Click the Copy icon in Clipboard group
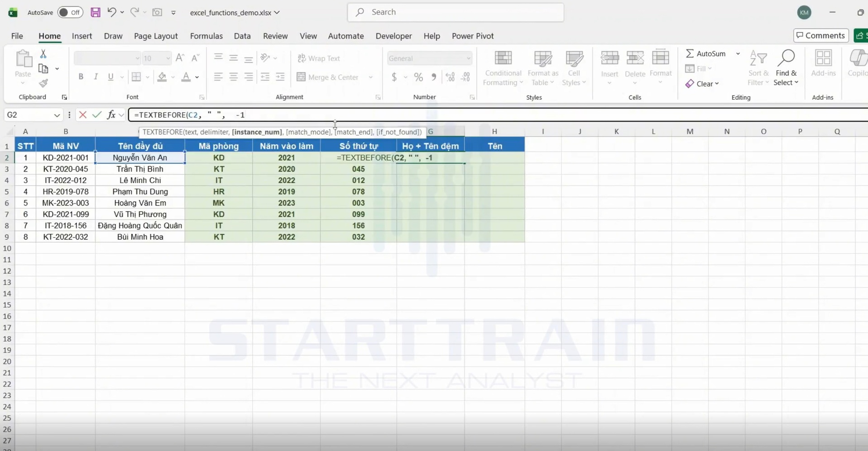The height and width of the screenshot is (451, 868). [43, 68]
